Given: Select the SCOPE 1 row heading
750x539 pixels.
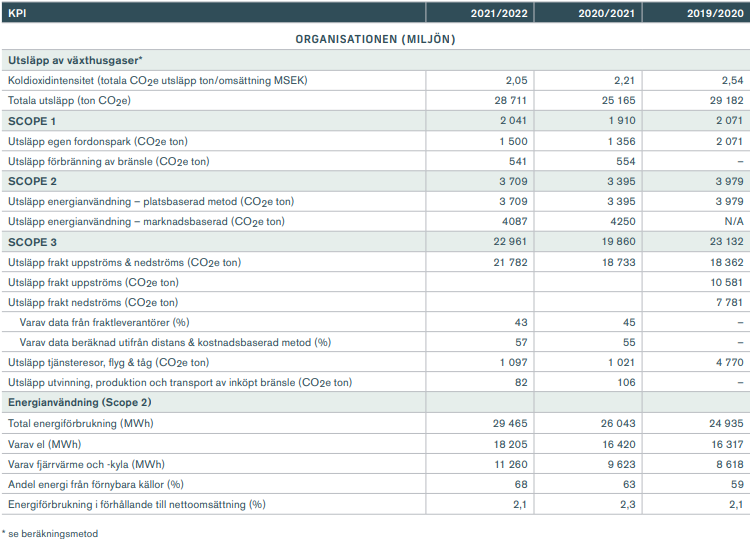Looking at the screenshot, I should point(32,121).
